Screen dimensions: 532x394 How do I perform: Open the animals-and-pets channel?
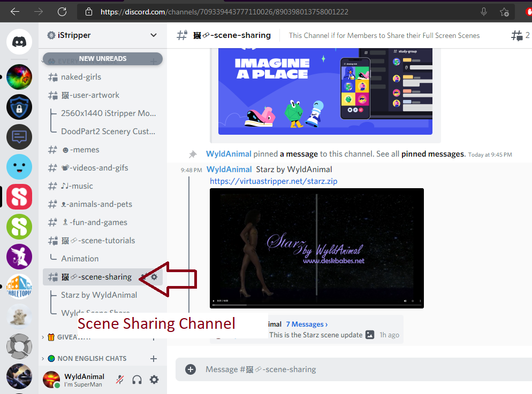(103, 204)
